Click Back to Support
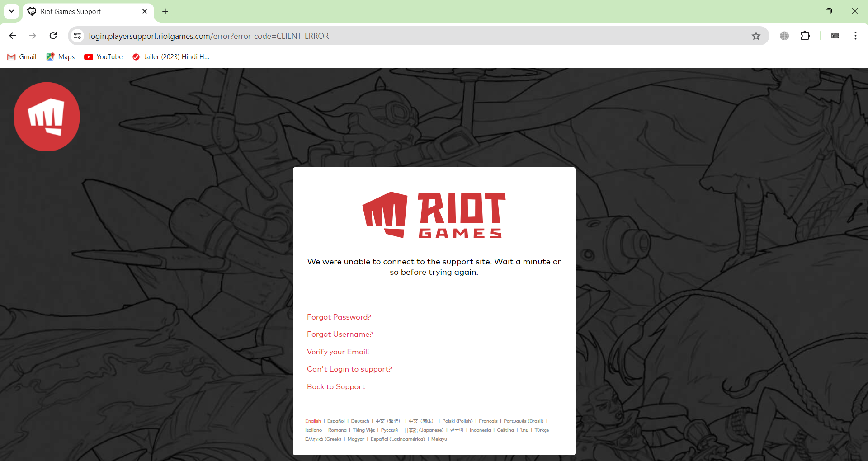 coord(335,386)
